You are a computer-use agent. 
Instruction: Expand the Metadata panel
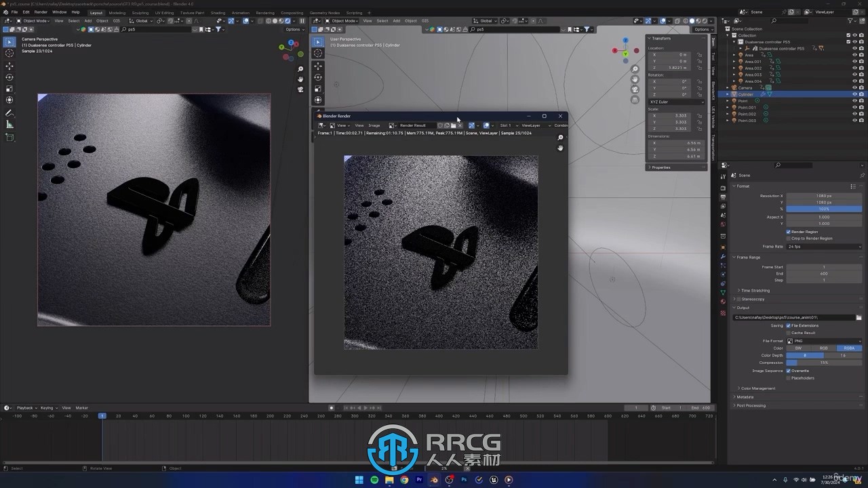coord(744,397)
